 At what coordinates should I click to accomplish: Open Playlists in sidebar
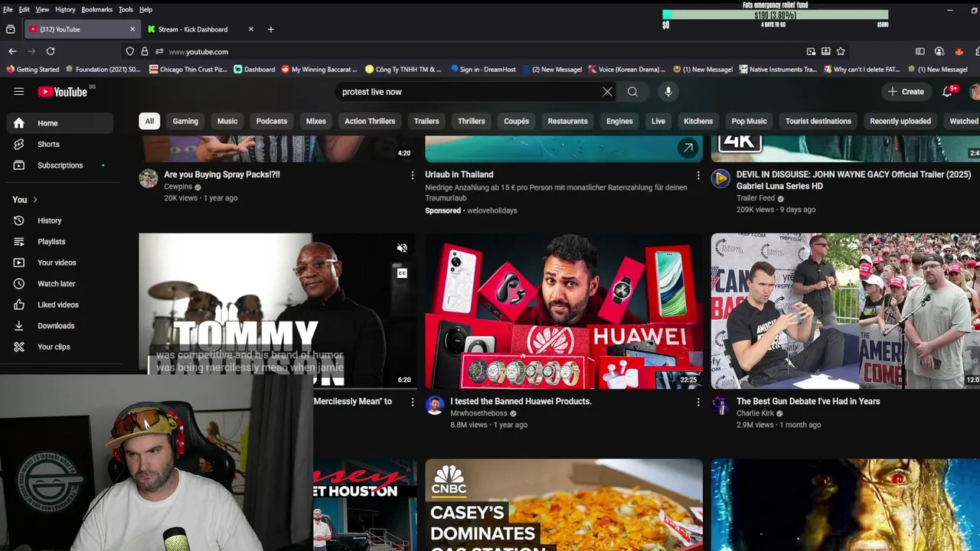click(60, 242)
